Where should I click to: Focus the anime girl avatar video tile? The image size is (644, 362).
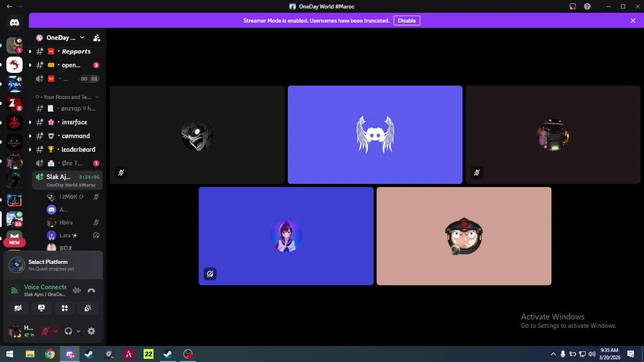[286, 236]
